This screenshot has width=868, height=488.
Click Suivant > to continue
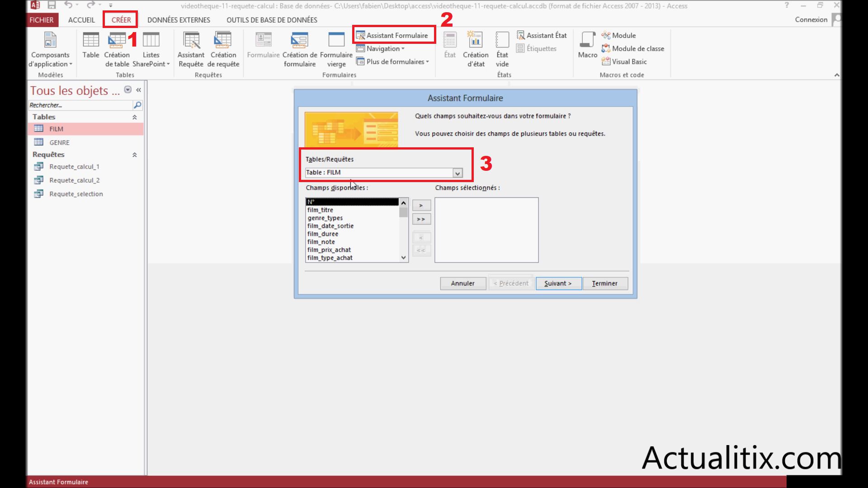558,283
